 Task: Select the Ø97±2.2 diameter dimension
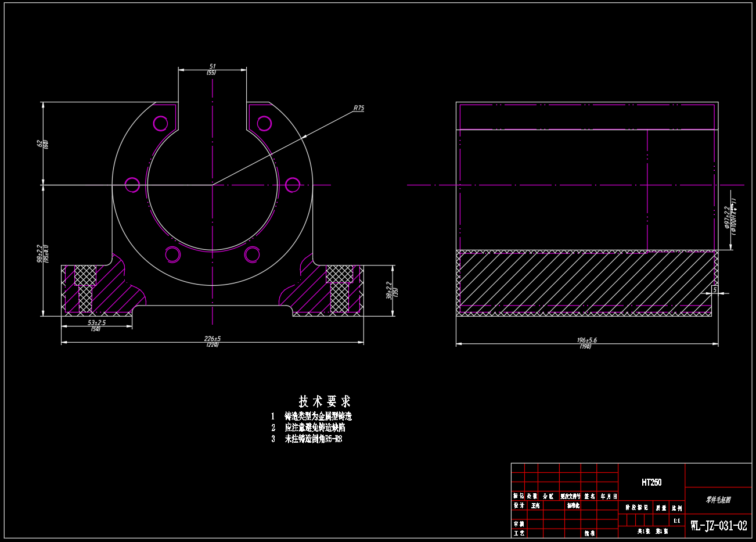[x=727, y=217]
